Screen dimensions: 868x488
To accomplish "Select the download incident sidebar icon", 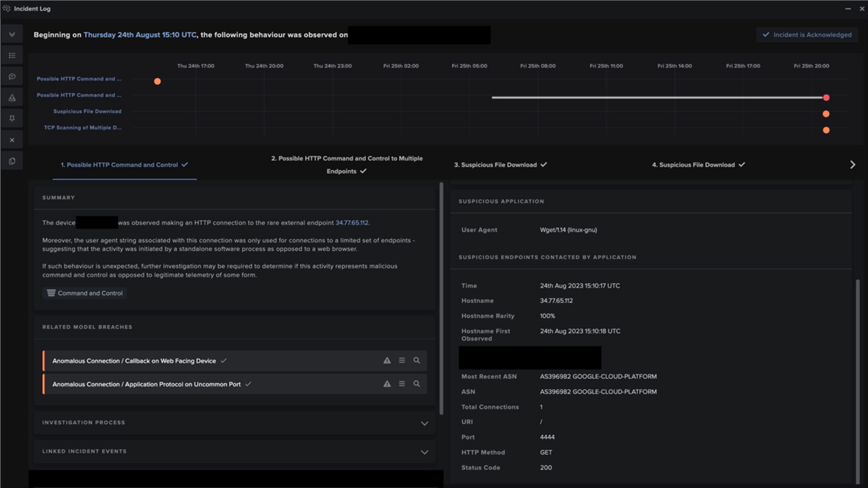I will (x=11, y=97).
